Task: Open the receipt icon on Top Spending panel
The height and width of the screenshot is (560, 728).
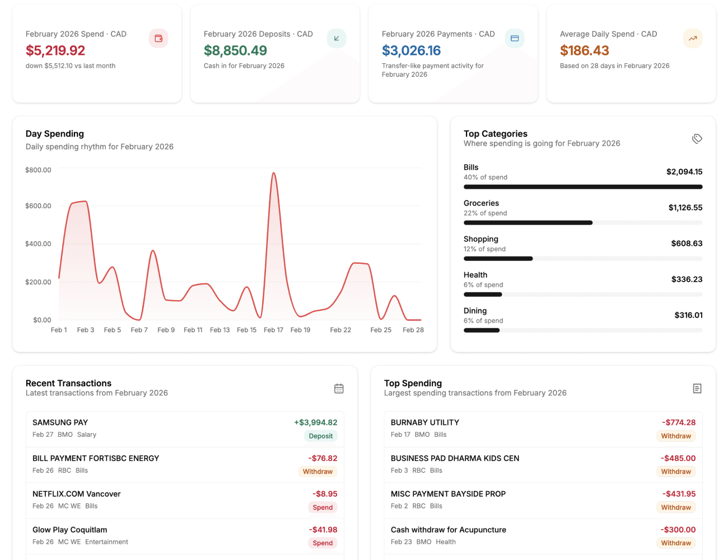Action: pyautogui.click(x=697, y=388)
